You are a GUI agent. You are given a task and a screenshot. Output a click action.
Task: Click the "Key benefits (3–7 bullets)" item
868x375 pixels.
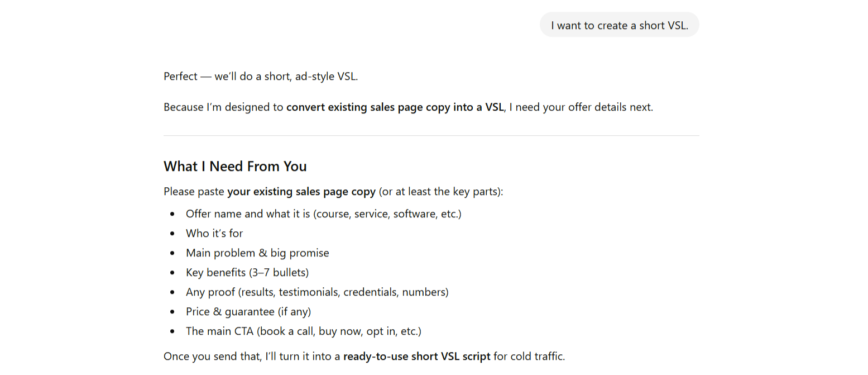(247, 272)
